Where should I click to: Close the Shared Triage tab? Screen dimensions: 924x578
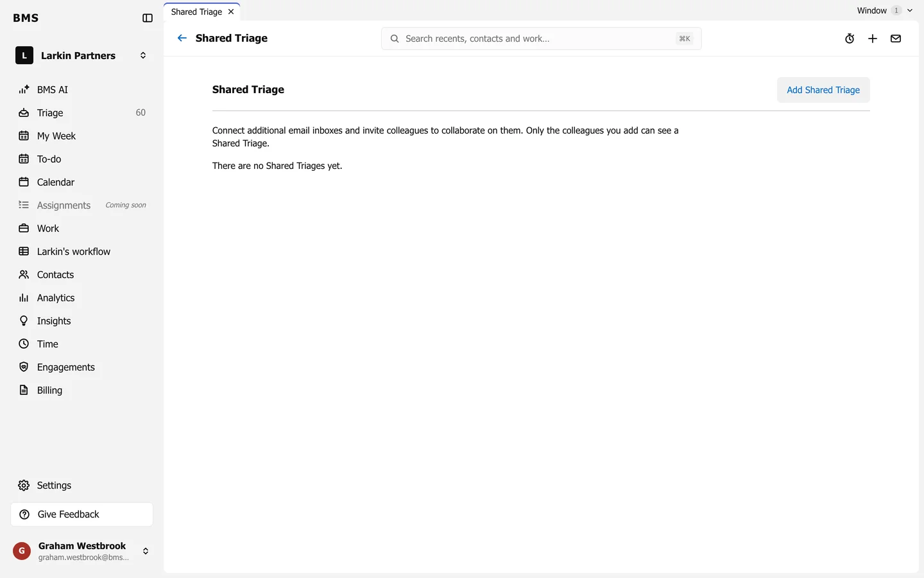[x=231, y=12]
